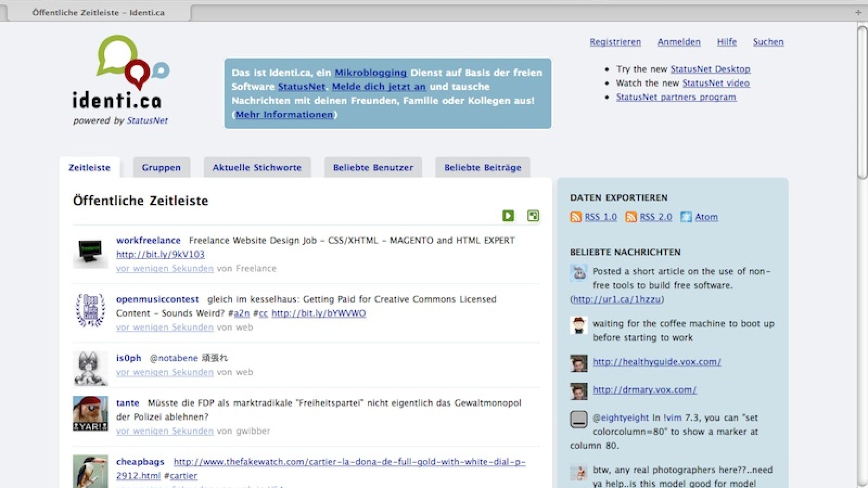Open openmusiccontest username link
The width and height of the screenshot is (868, 488).
click(157, 299)
